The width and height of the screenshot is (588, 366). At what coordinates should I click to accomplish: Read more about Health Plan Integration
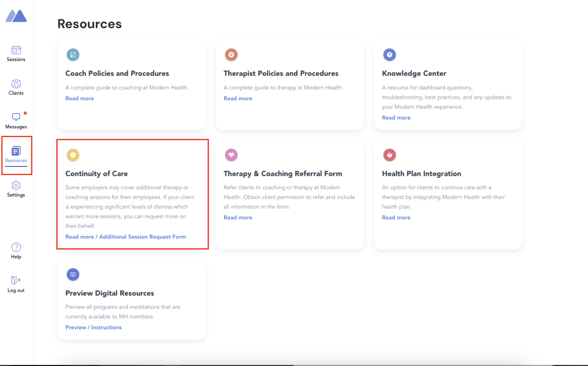click(x=396, y=217)
